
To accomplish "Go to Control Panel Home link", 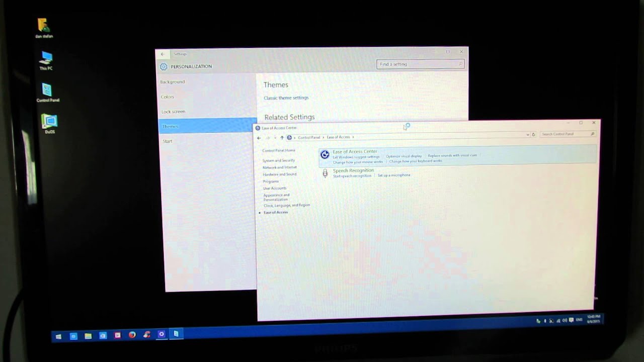I will pyautogui.click(x=279, y=151).
